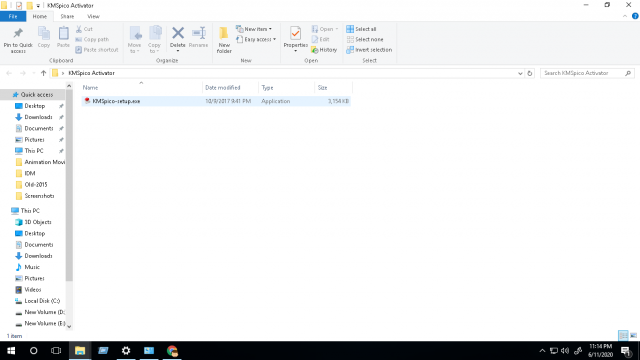Open the Easy access dropdown
The image size is (640, 360).
[x=256, y=40]
